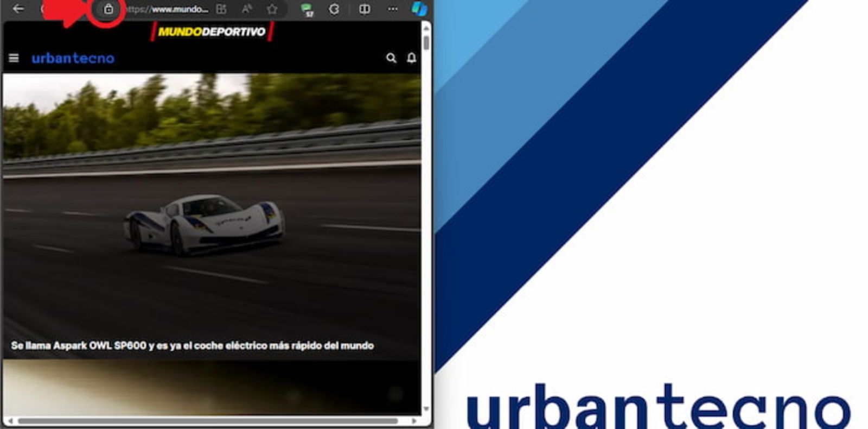This screenshot has width=868, height=429.
Task: View site info via the padlock icon
Action: [x=108, y=9]
